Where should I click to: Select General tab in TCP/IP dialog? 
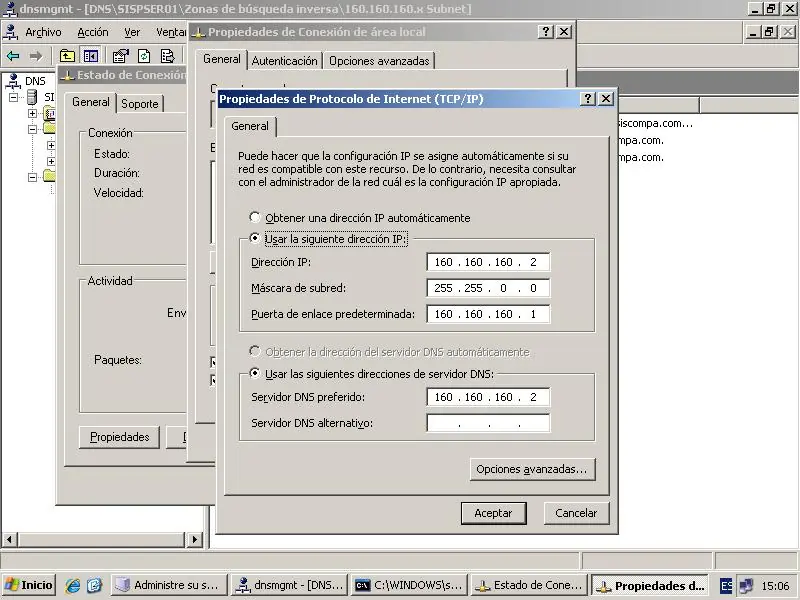tap(250, 126)
